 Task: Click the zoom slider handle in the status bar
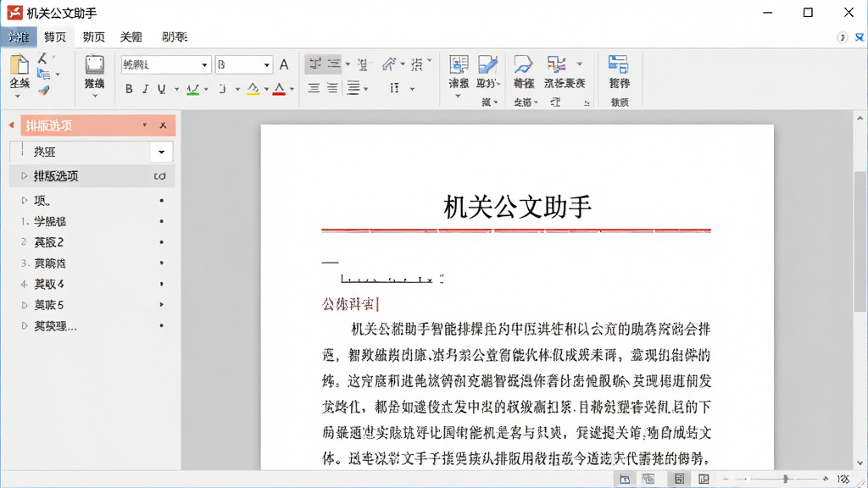(785, 480)
